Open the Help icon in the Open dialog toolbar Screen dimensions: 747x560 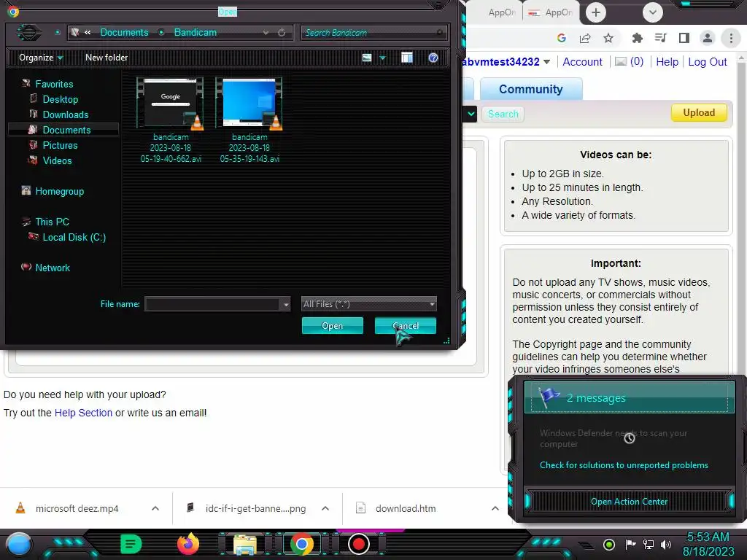(433, 58)
